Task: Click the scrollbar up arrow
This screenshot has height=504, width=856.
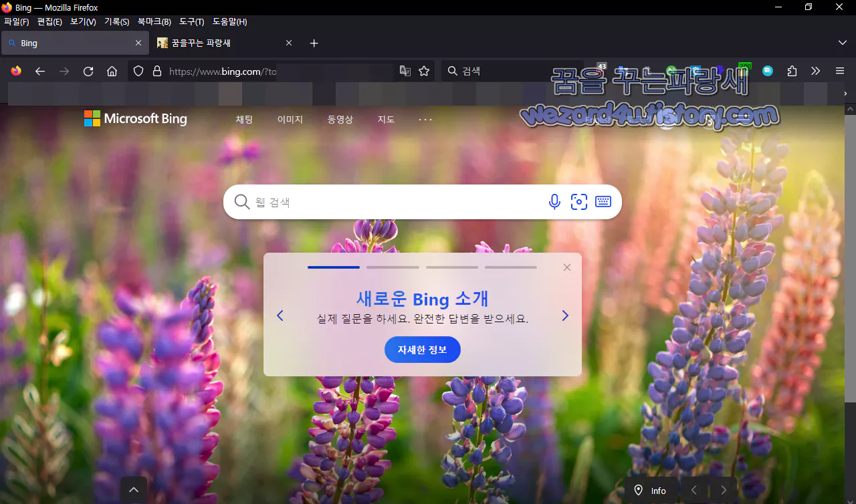Action: pos(850,110)
